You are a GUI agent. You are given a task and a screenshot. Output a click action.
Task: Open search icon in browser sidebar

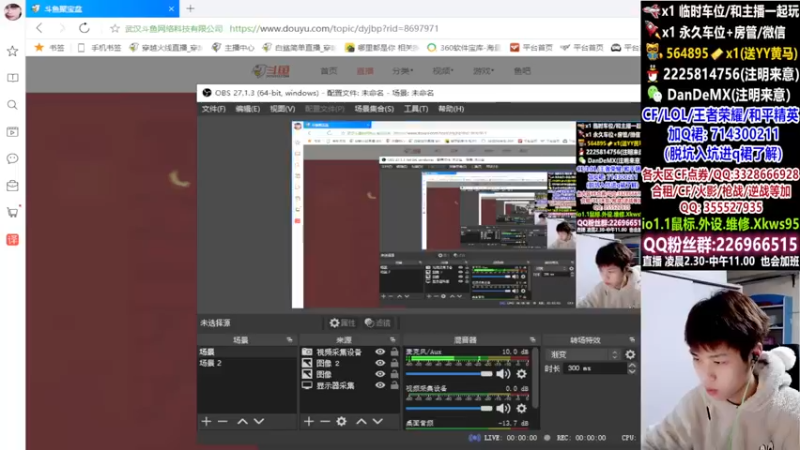tap(12, 105)
